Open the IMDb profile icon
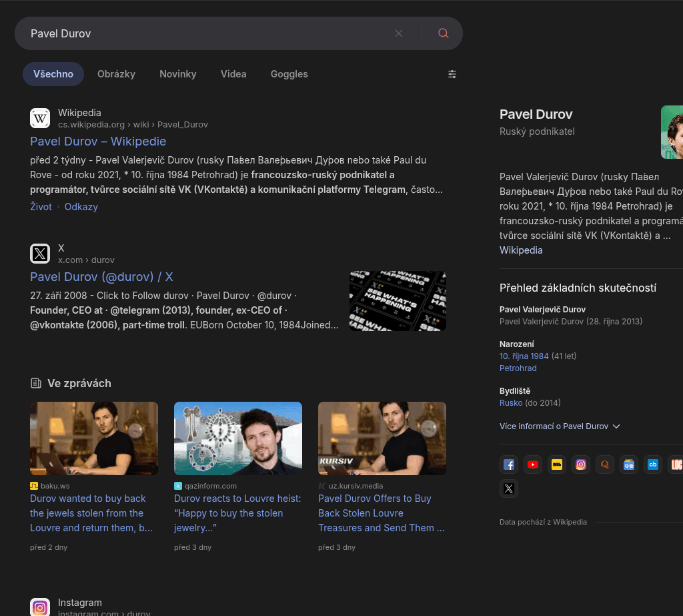Image resolution: width=683 pixels, height=616 pixels. click(x=557, y=465)
